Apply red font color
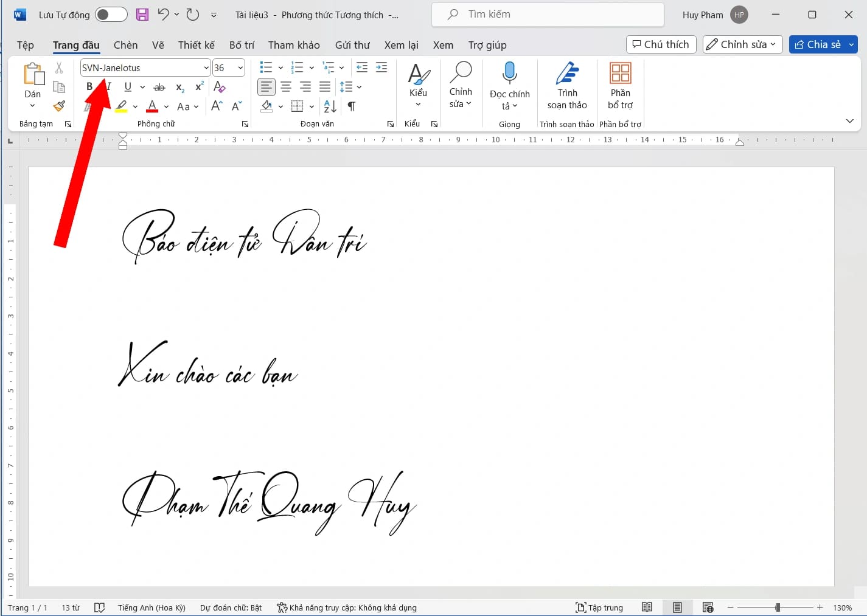The image size is (867, 616). (152, 106)
